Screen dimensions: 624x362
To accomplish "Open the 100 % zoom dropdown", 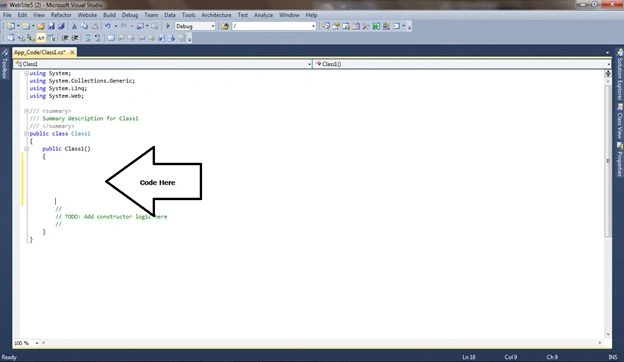I will coord(37,343).
